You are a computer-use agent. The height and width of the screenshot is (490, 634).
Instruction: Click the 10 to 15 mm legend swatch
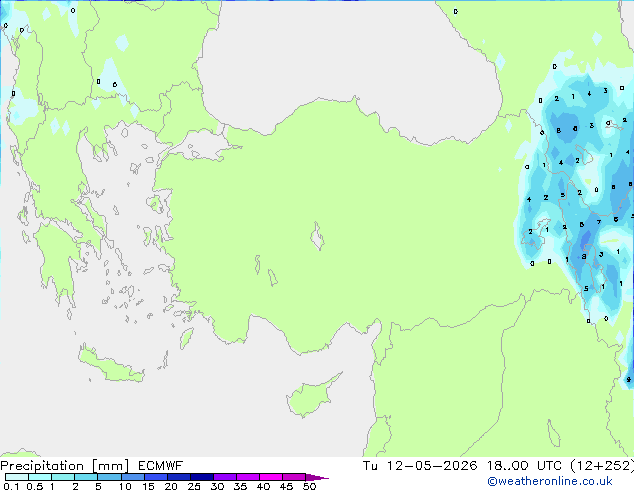[132, 477]
